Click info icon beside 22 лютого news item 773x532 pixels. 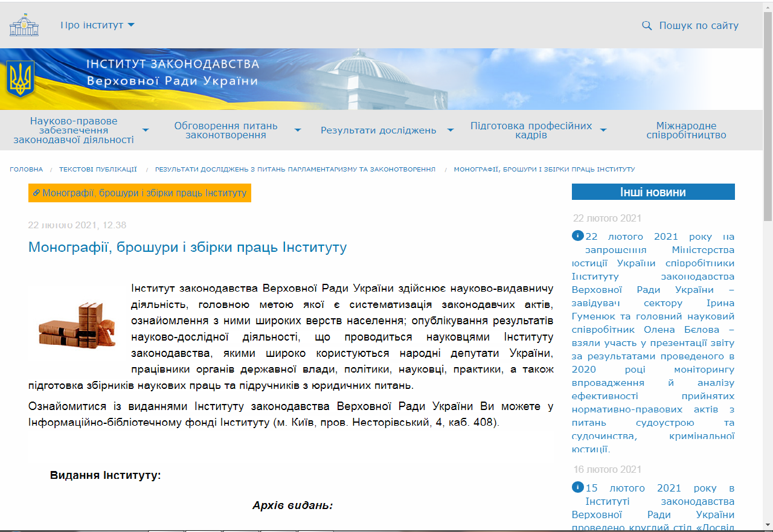click(578, 236)
